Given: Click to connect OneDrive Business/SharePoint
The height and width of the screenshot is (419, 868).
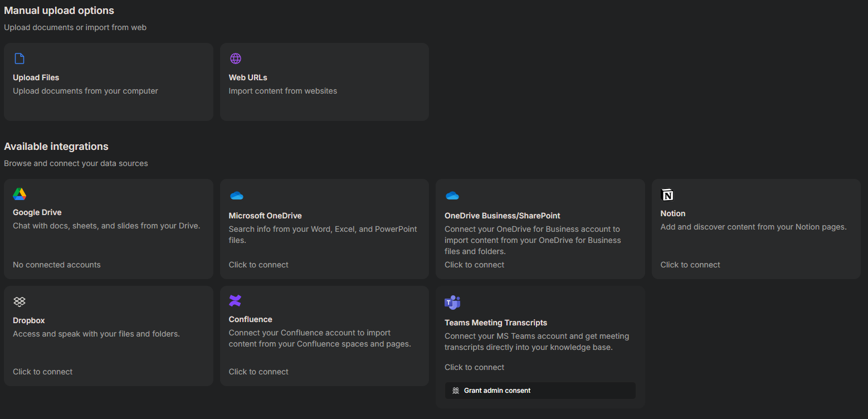Looking at the screenshot, I should tap(474, 265).
